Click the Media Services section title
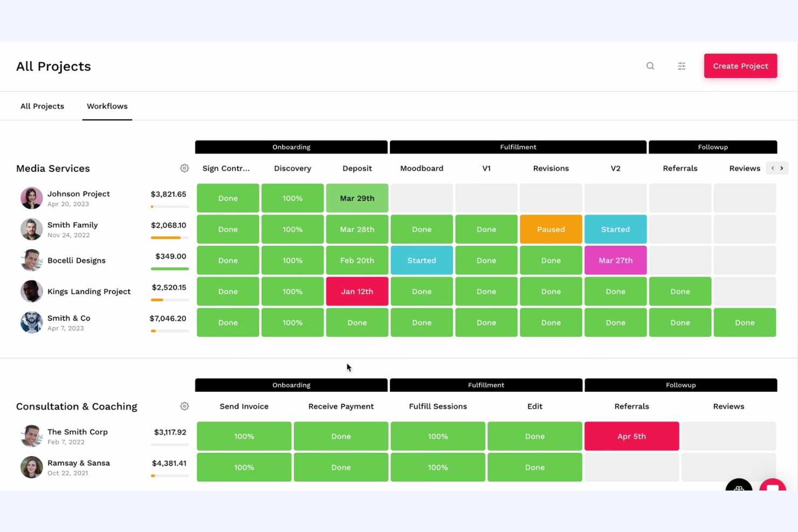 [53, 168]
